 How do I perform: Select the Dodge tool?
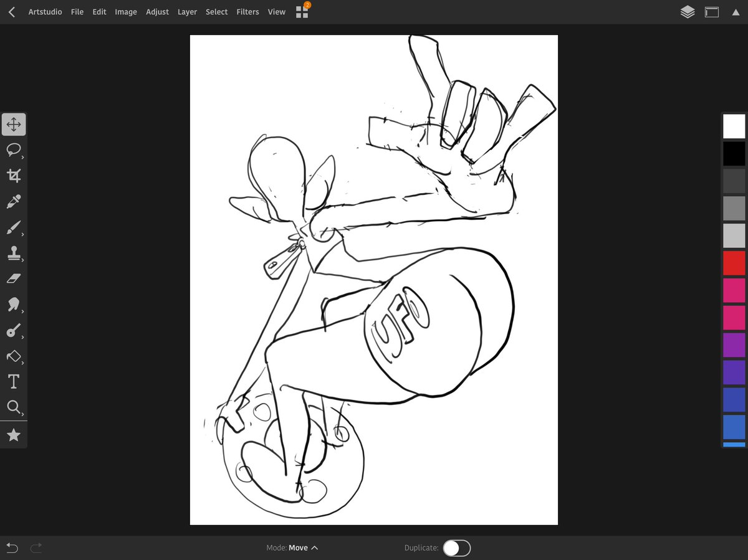pos(14,331)
